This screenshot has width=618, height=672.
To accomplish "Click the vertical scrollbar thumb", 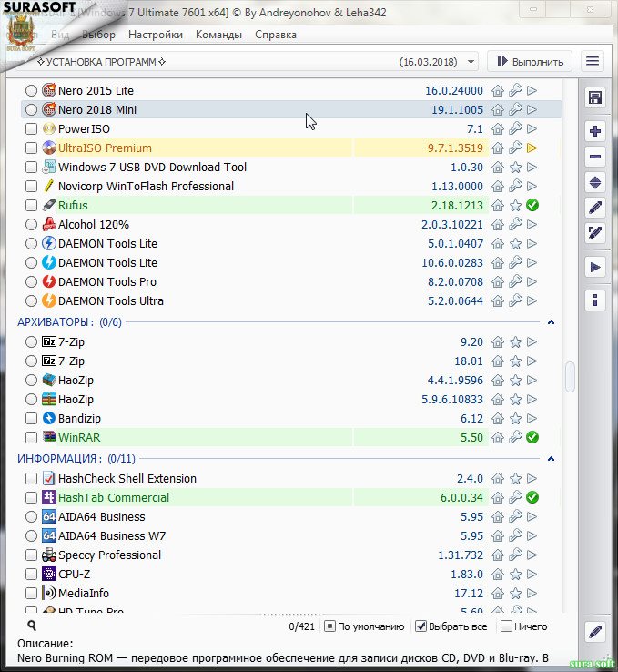I will tap(570, 377).
